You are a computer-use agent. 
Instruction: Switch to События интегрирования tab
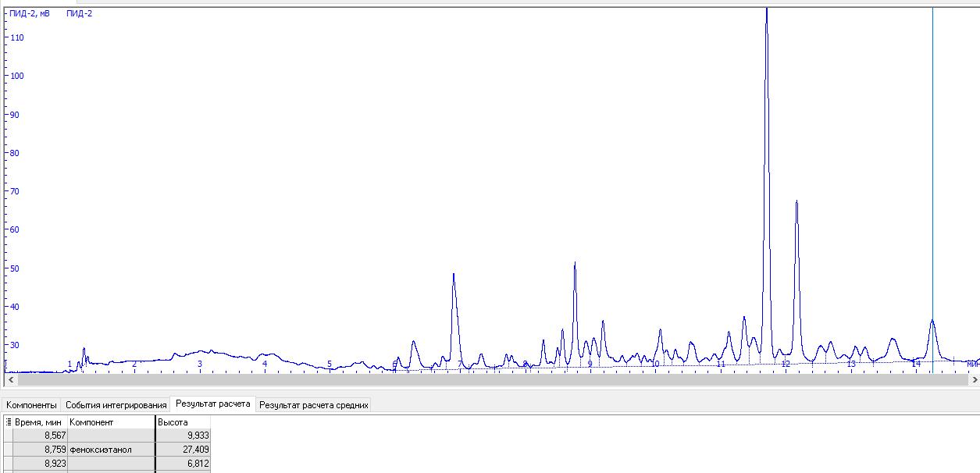click(x=116, y=405)
